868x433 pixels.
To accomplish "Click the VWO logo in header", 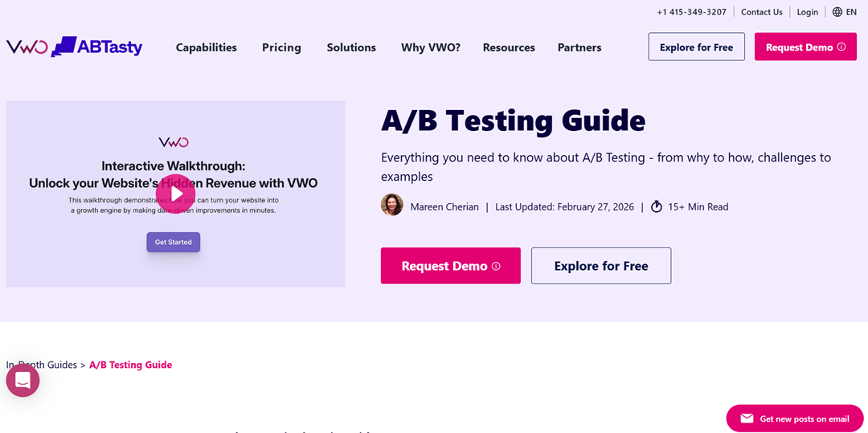I will pyautogui.click(x=27, y=47).
